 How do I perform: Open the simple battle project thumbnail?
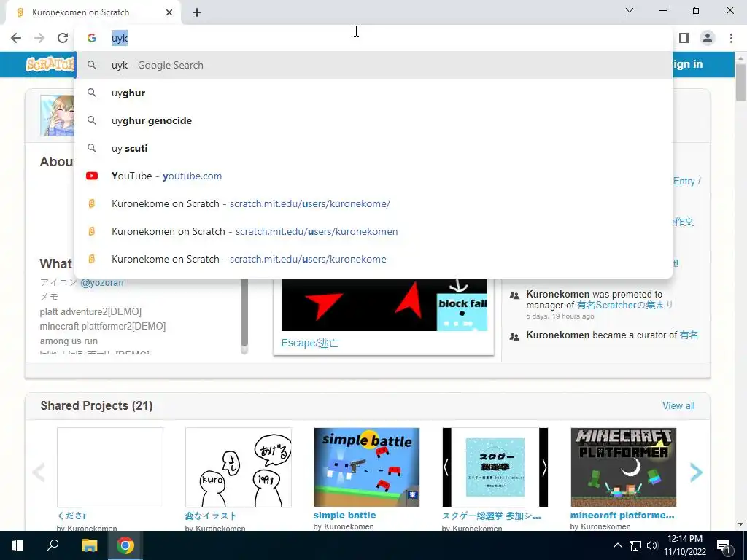[367, 467]
